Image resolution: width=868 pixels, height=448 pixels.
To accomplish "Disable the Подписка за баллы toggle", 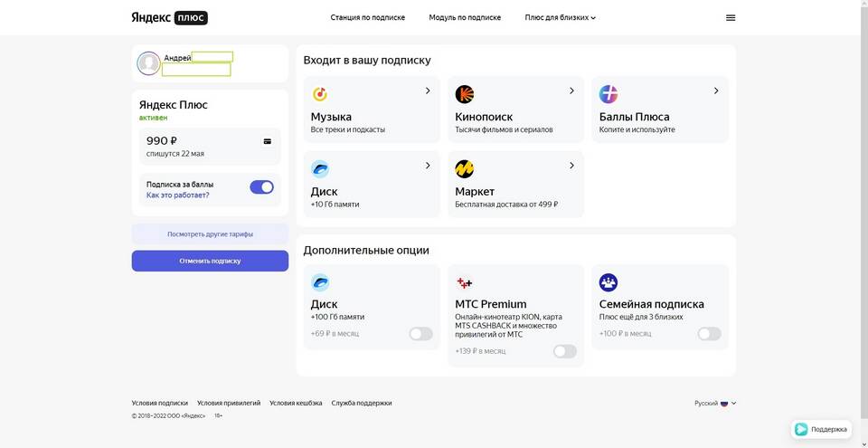I will 261,186.
